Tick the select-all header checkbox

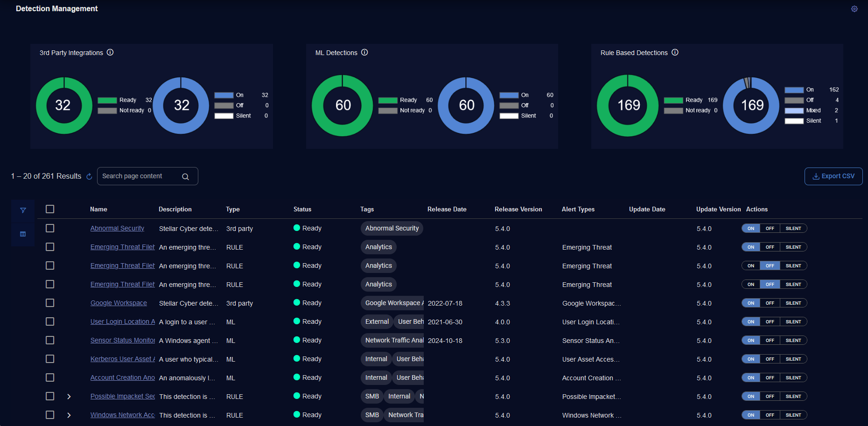point(50,209)
